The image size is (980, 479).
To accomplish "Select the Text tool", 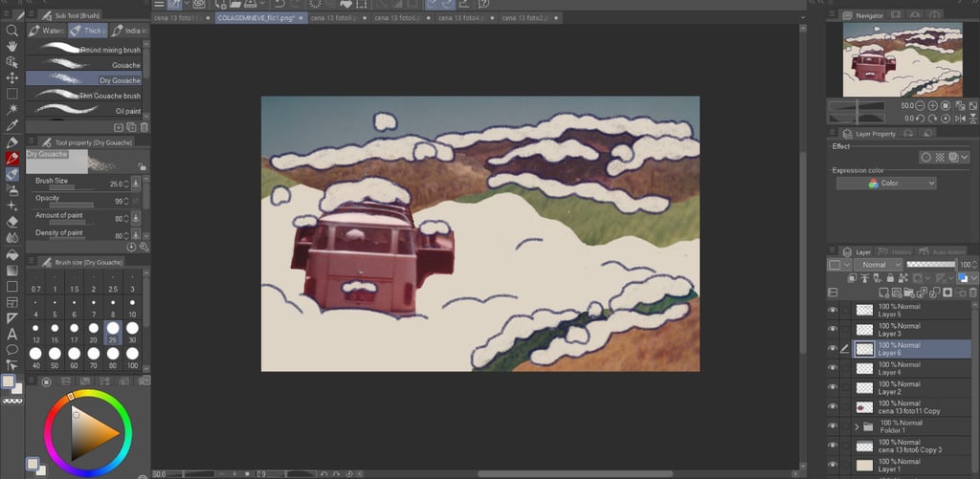I will click(x=12, y=334).
